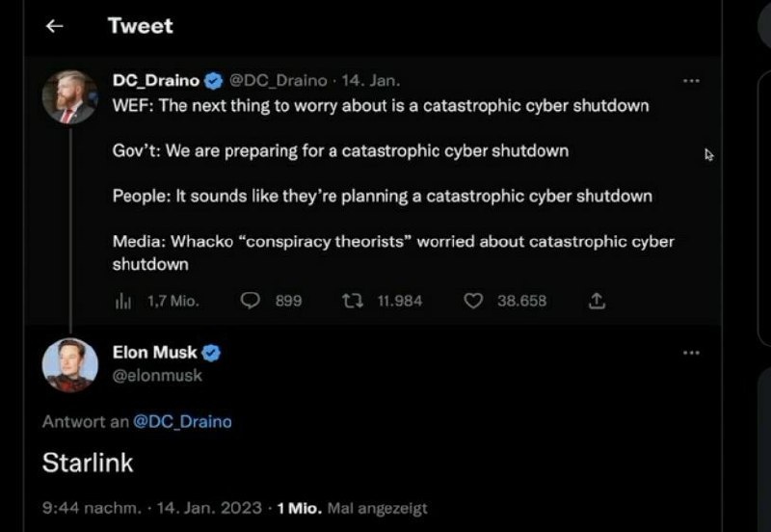Click the 14. Jan. date on DC_Draino's tweet

pyautogui.click(x=378, y=81)
